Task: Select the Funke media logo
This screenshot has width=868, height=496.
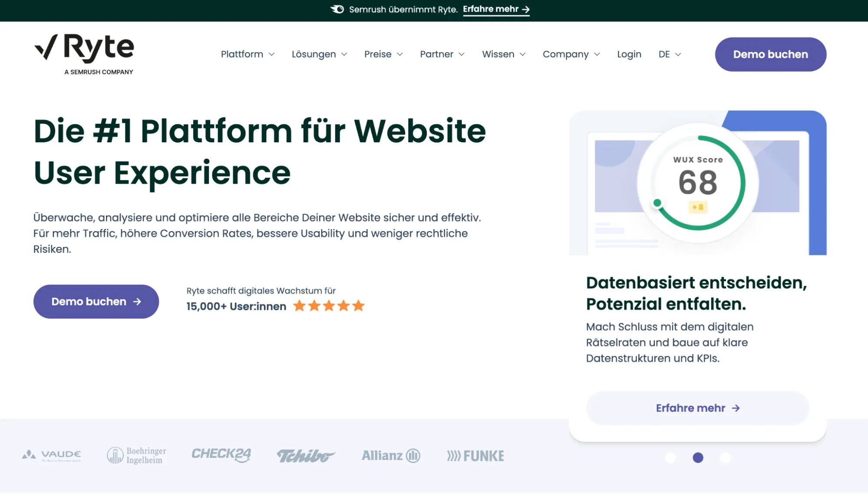Action: 475,455
